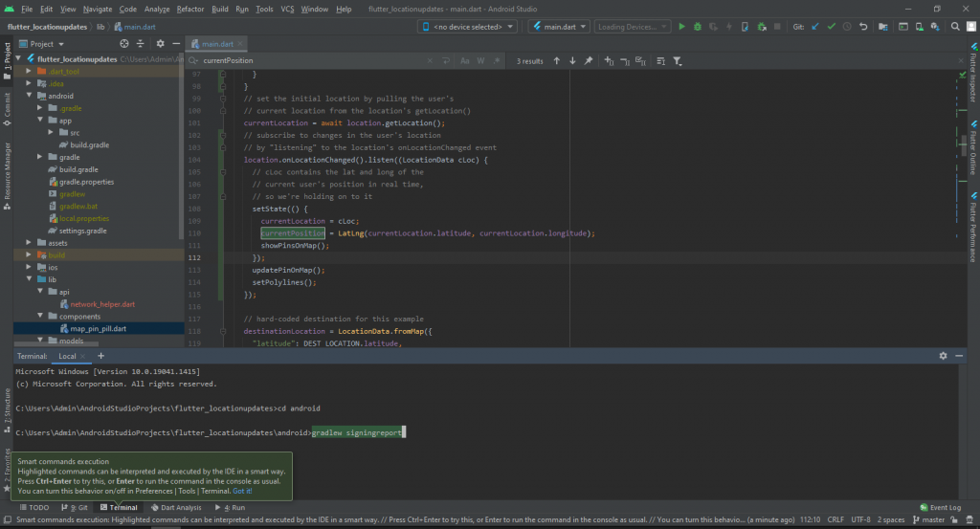Open the TODO tool tab
980x529 pixels.
click(33, 507)
